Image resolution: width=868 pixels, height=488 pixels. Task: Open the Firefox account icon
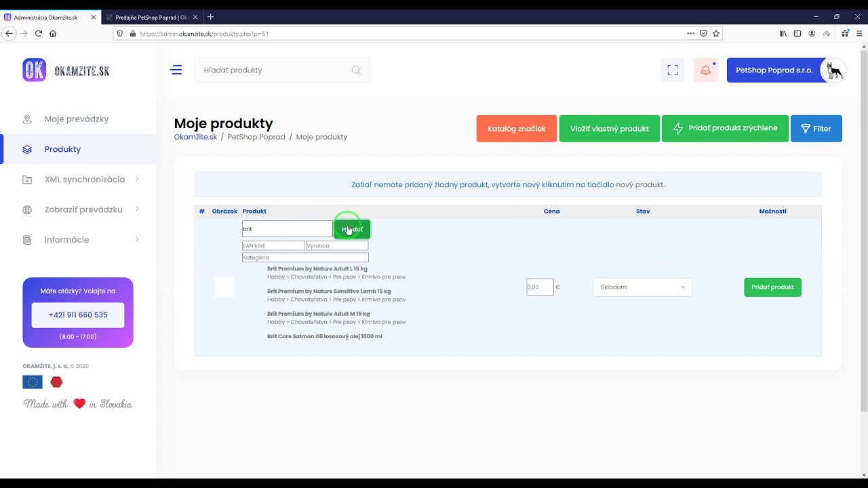[x=812, y=33]
